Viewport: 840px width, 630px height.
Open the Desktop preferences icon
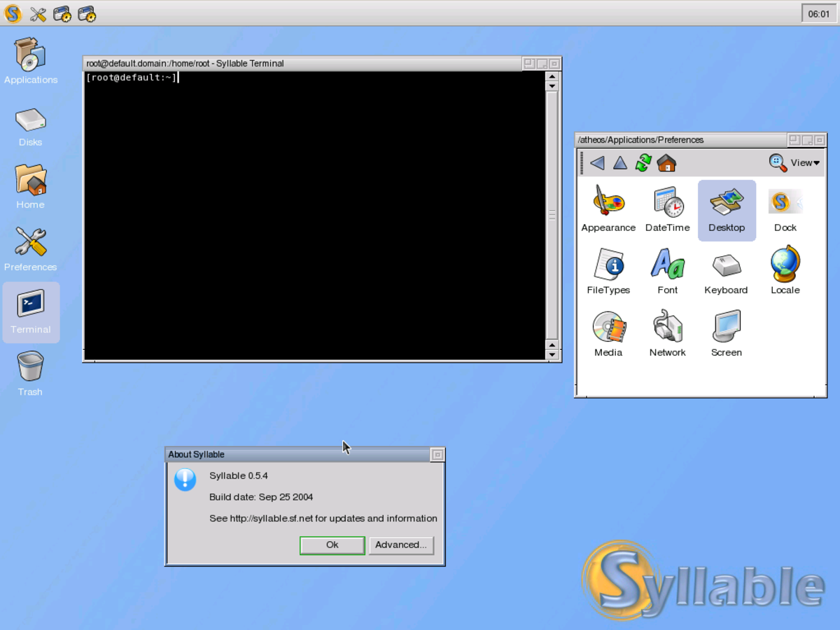(x=727, y=210)
